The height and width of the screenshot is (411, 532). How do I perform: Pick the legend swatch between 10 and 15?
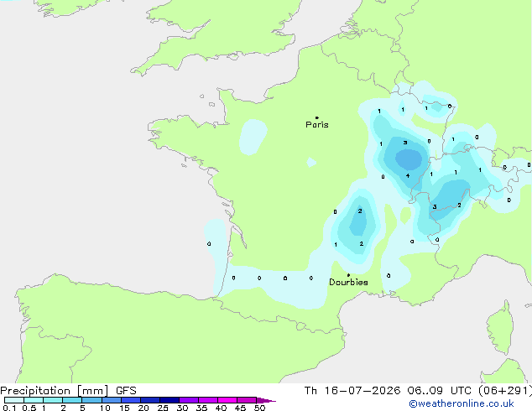(112, 400)
